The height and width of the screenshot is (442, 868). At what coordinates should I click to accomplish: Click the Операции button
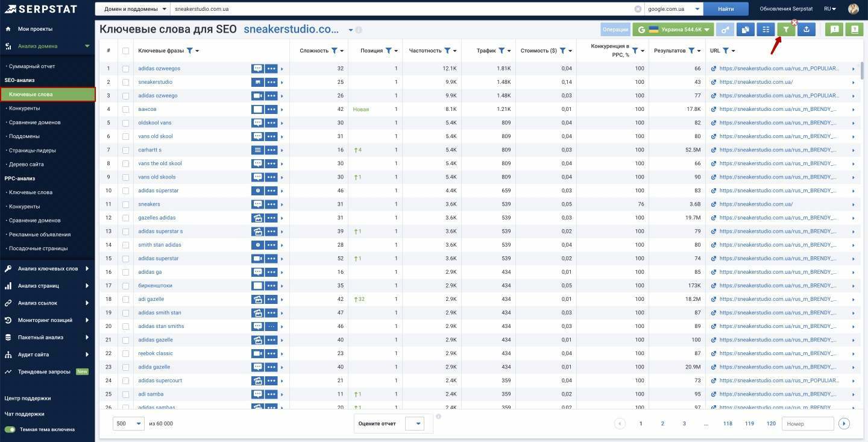tap(615, 29)
